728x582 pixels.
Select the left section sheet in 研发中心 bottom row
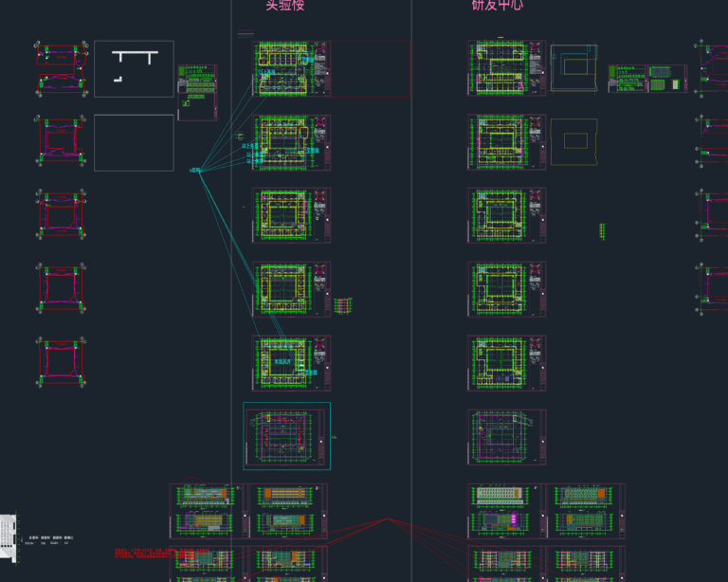(x=507, y=563)
